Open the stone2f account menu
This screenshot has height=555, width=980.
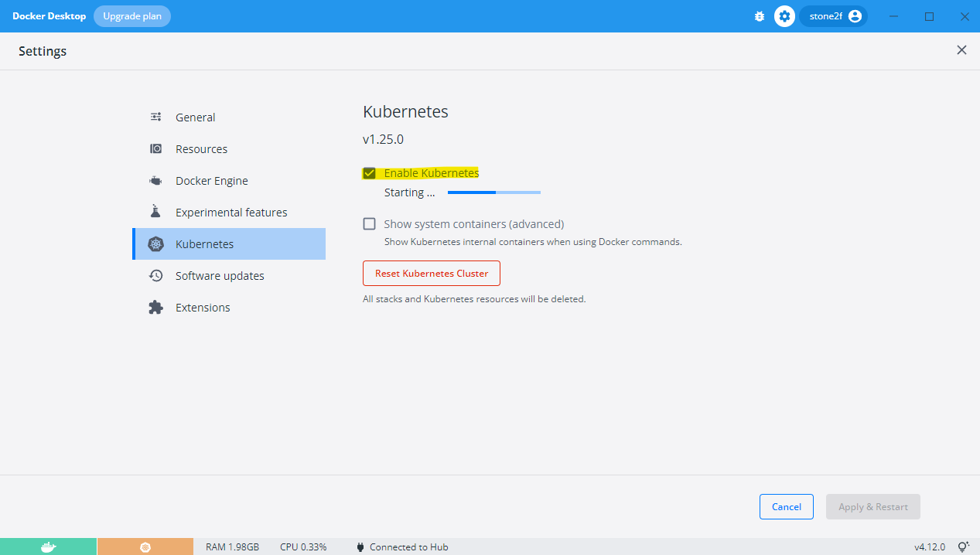(x=834, y=16)
